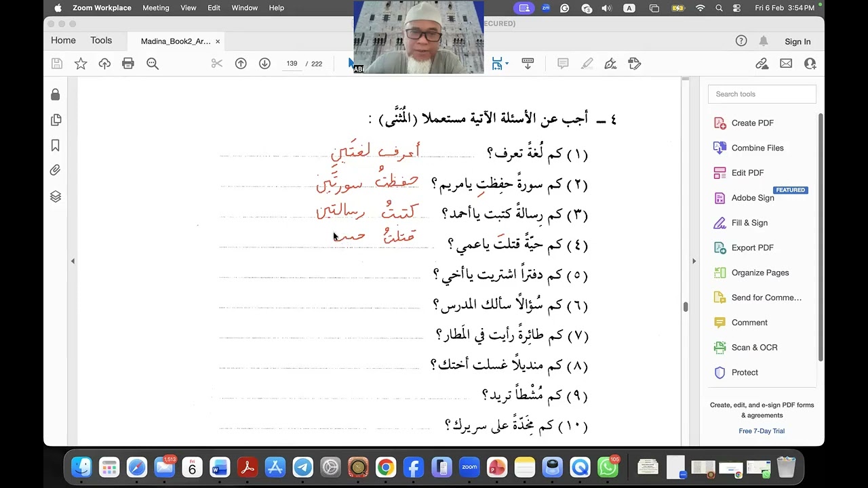Click the Wi-Fi status icon
Image resolution: width=868 pixels, height=488 pixels.
click(x=700, y=8)
